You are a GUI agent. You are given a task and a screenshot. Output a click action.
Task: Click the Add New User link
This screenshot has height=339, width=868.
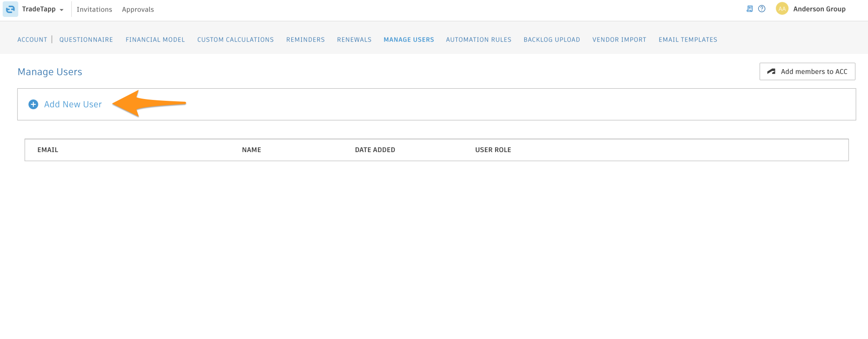[x=73, y=104]
